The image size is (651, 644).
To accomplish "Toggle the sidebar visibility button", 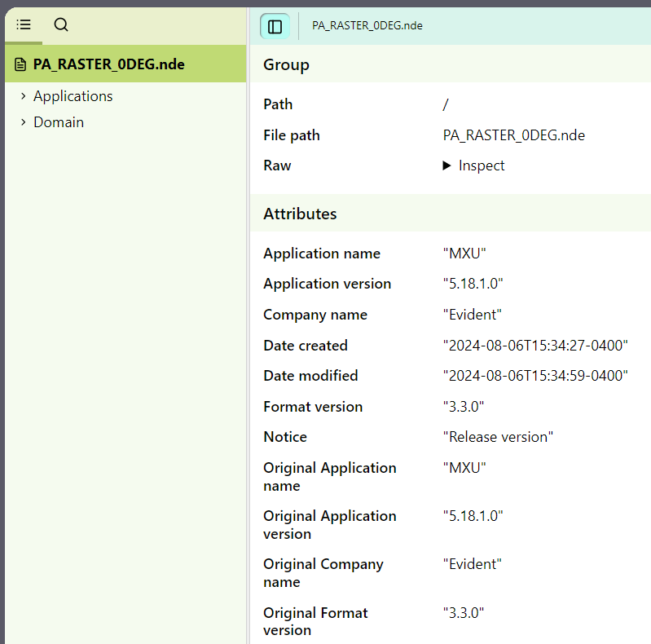I will click(x=275, y=26).
